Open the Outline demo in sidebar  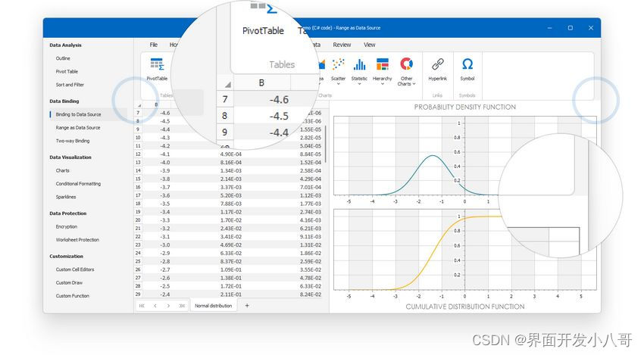point(63,58)
